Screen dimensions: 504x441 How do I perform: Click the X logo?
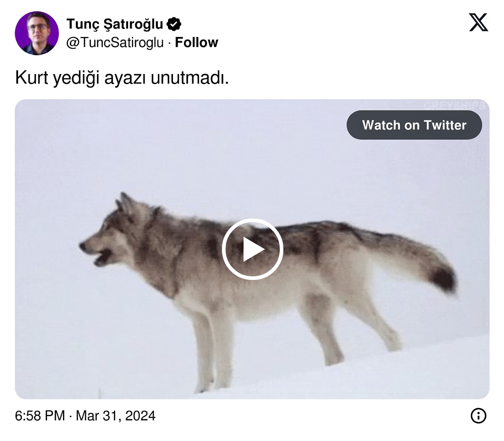point(478,22)
